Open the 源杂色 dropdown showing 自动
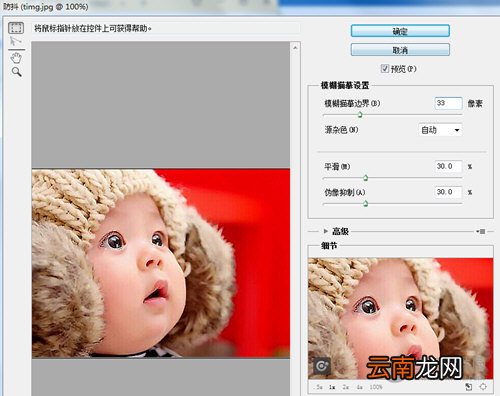 [440, 130]
